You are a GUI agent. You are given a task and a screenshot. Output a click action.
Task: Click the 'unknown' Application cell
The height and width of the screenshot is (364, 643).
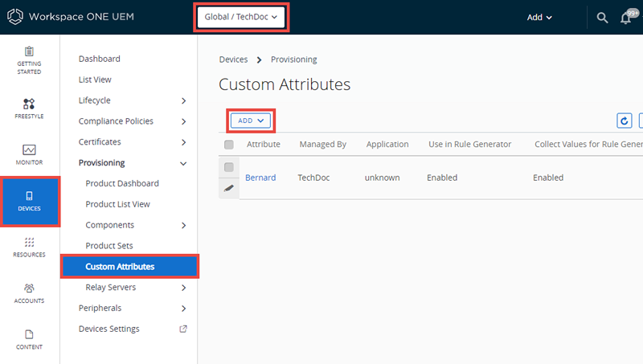pyautogui.click(x=382, y=178)
